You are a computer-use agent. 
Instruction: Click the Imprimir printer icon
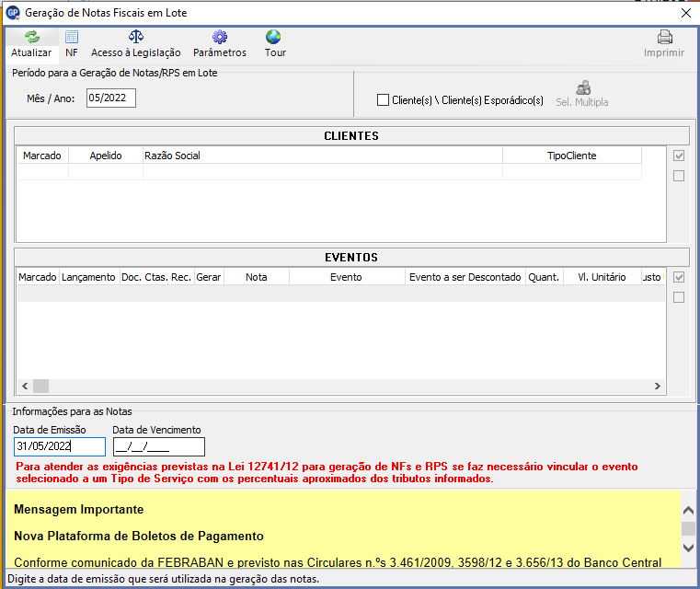(x=664, y=38)
